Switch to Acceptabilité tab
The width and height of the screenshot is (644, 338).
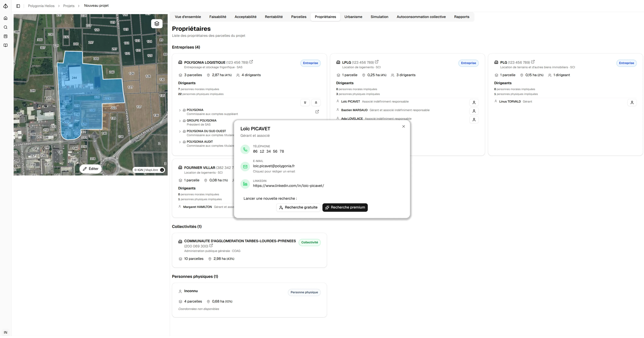pos(245,17)
